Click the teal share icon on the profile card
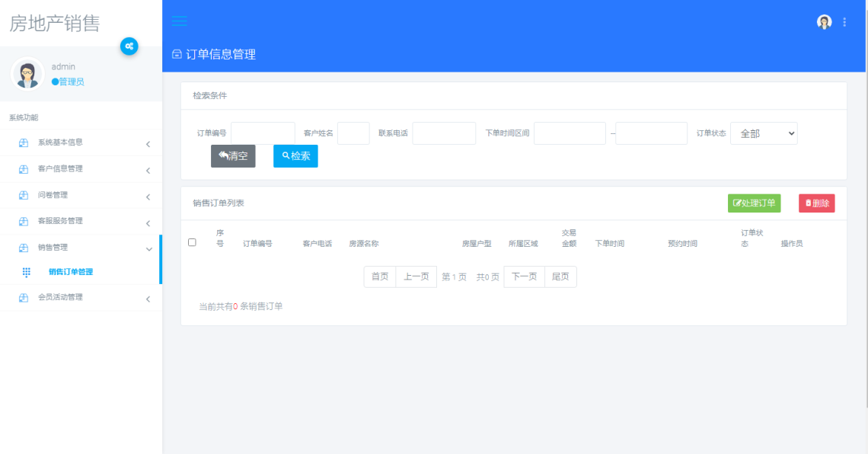The image size is (868, 454). tap(129, 46)
